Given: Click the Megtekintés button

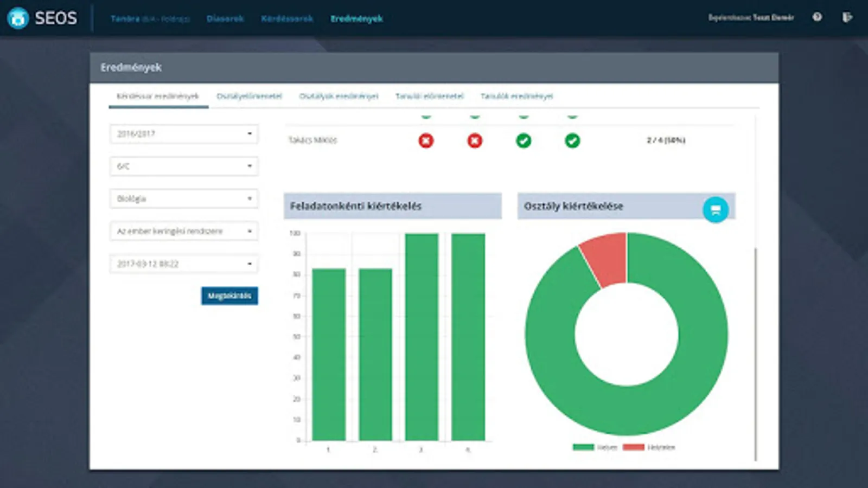Looking at the screenshot, I should coord(229,296).
